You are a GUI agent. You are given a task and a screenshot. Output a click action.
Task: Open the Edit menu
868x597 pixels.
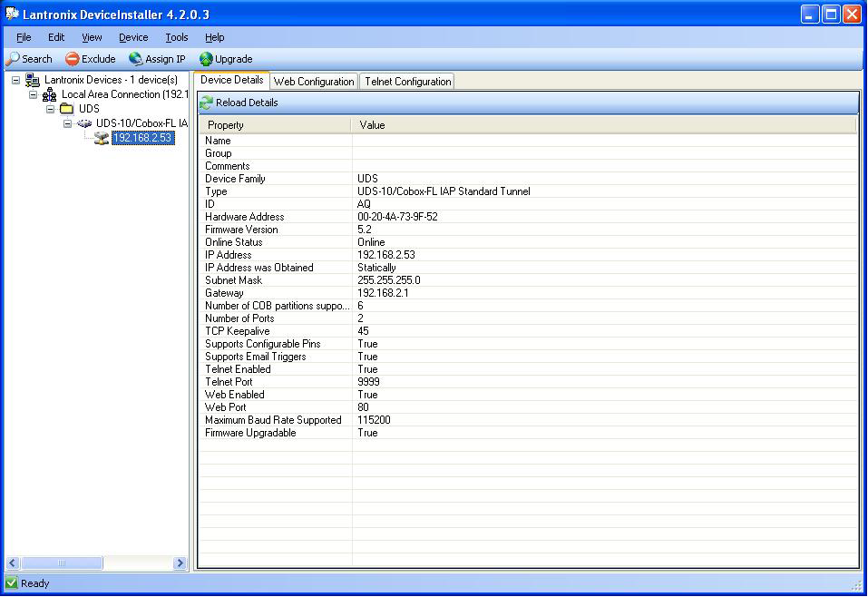(x=56, y=37)
